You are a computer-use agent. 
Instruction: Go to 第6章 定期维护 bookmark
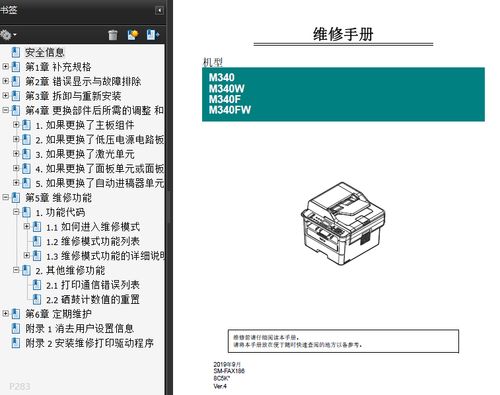[58, 314]
